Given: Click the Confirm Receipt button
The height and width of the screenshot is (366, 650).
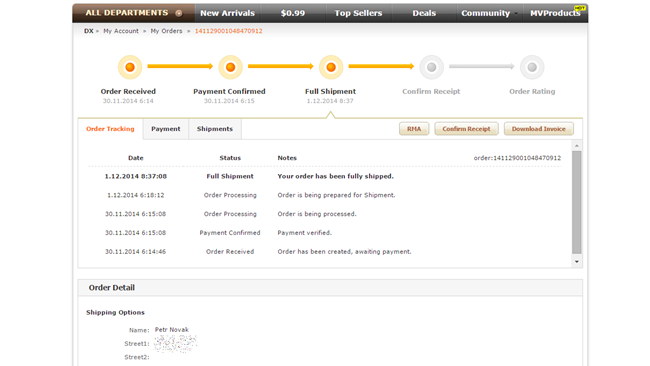Looking at the screenshot, I should pos(466,129).
